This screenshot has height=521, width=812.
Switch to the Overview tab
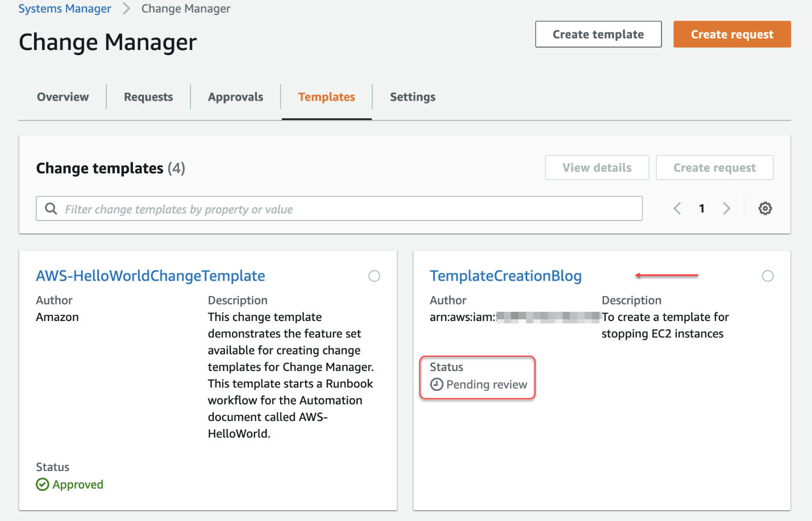click(x=63, y=97)
